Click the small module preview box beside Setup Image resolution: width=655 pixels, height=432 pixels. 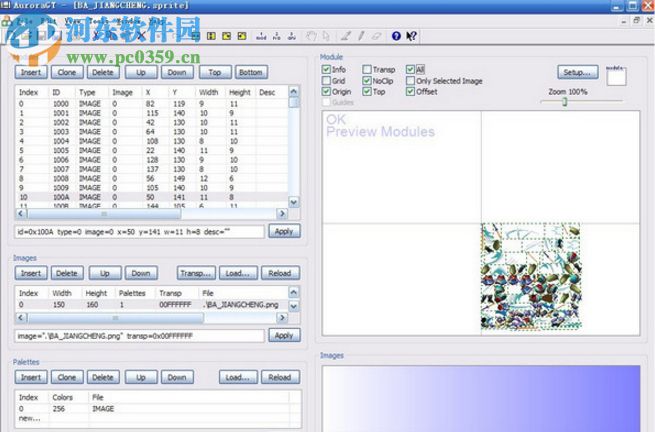coord(616,76)
